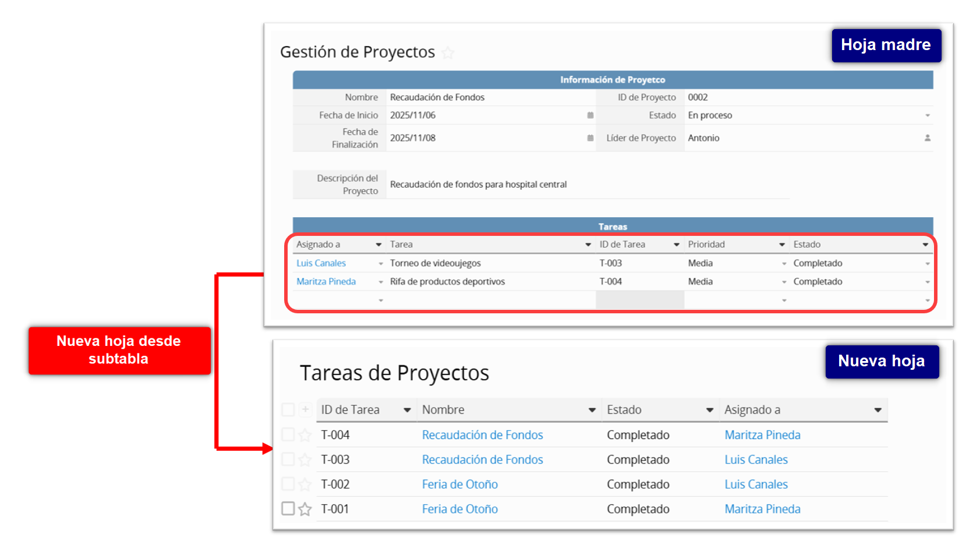Open Prioridad column dropdown arrow in subtable

point(782,245)
